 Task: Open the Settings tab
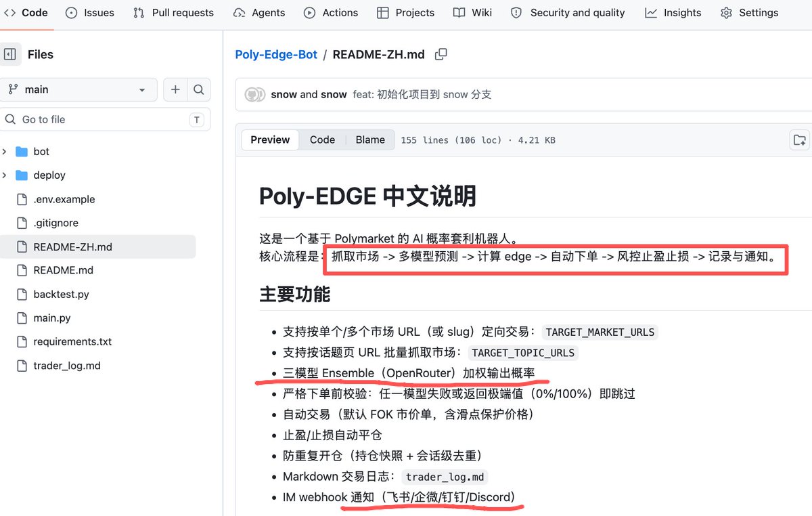pyautogui.click(x=750, y=12)
